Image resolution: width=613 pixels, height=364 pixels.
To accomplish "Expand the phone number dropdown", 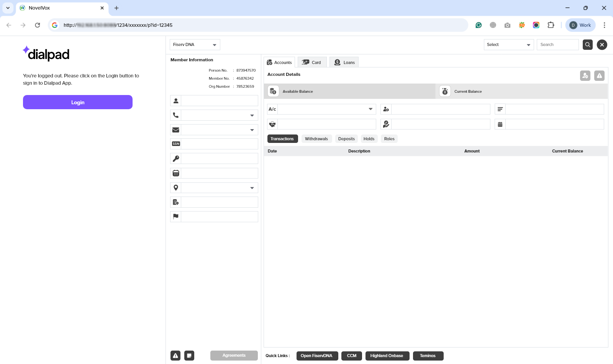I will click(x=252, y=115).
